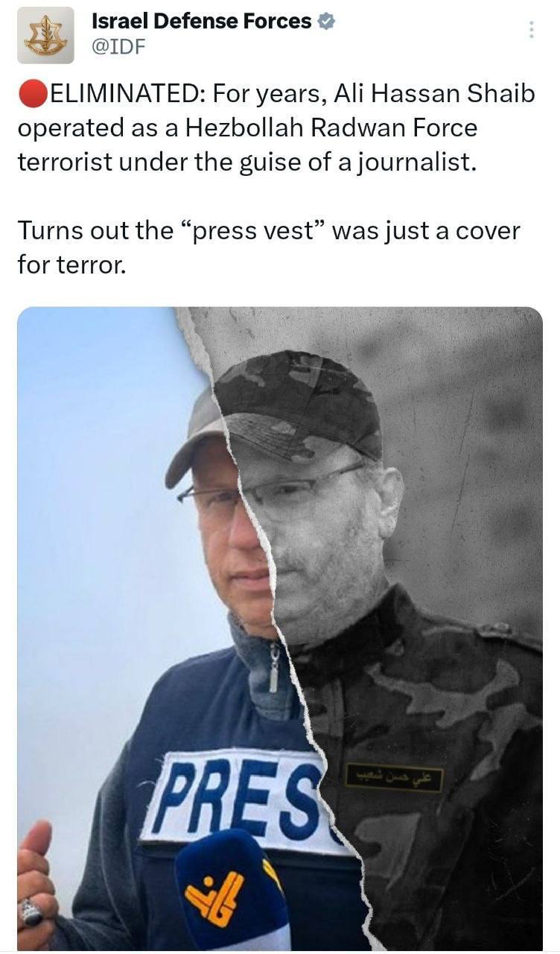
Task: Select the "Hezbollah Radwan Force" phrase in the tweet
Action: pyautogui.click(x=328, y=128)
